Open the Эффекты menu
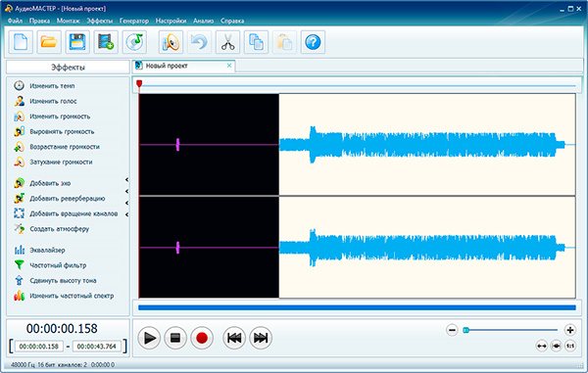Image resolution: width=588 pixels, height=373 pixels. [99, 21]
